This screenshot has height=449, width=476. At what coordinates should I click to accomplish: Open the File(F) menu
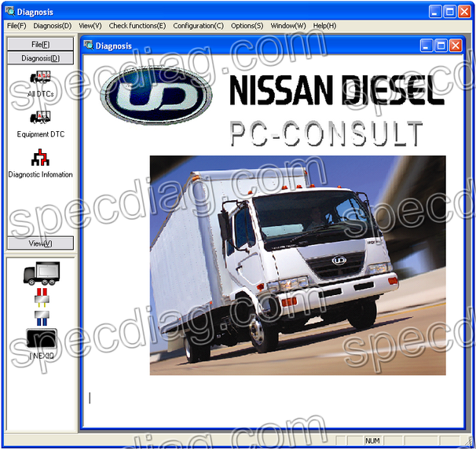16,26
